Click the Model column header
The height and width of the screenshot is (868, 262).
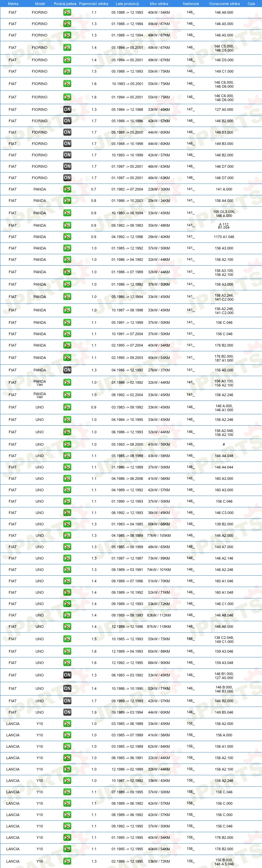(x=40, y=4)
